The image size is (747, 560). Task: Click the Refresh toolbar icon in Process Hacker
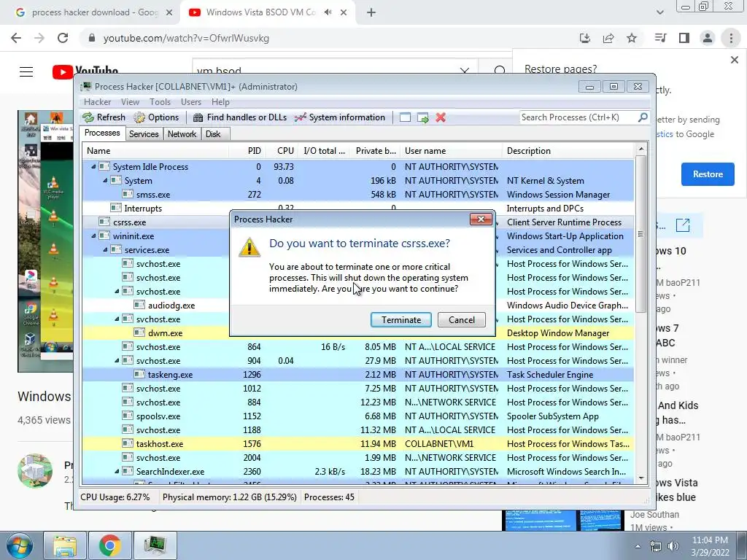click(x=88, y=117)
